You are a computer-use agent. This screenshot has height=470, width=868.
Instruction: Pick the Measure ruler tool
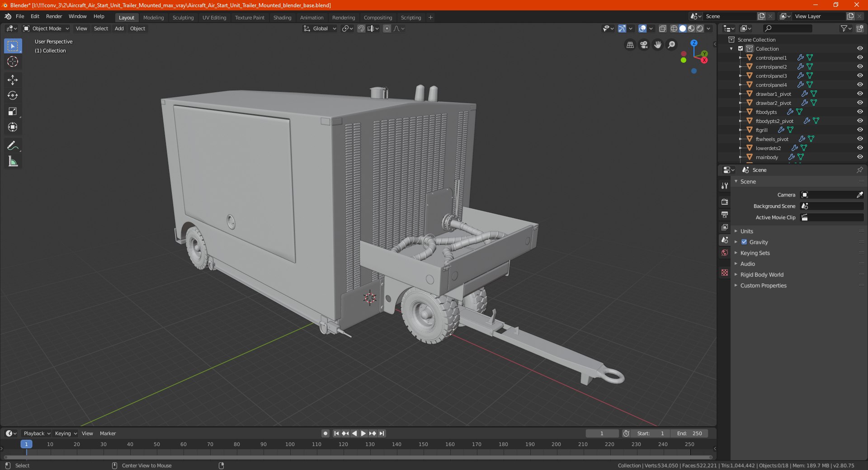click(13, 161)
